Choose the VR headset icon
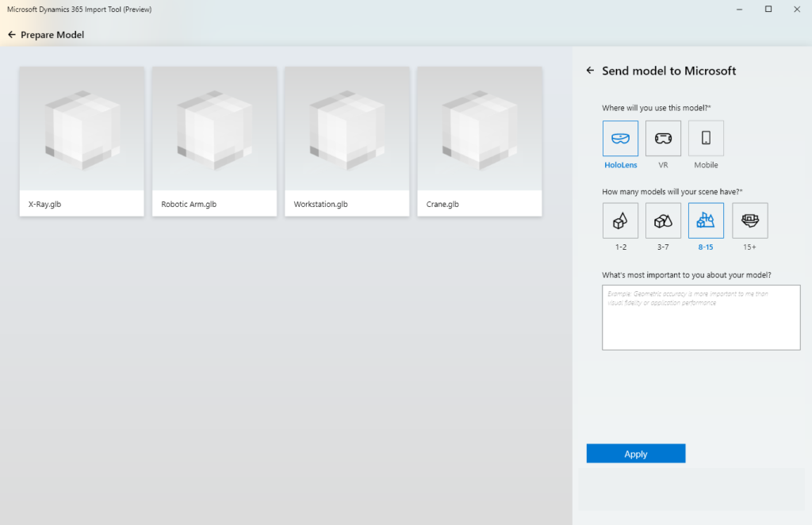Image resolution: width=812 pixels, height=525 pixels. (x=663, y=138)
